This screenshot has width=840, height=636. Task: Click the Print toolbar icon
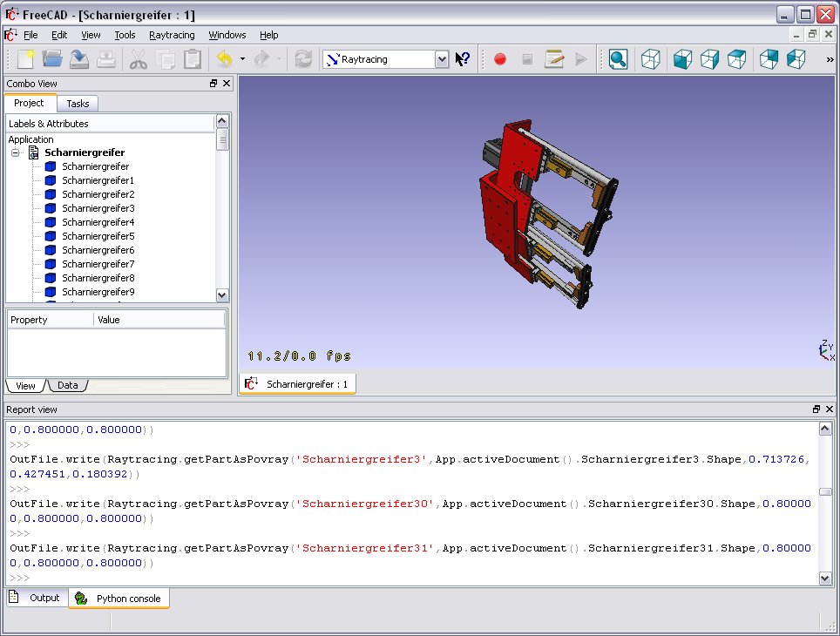click(106, 59)
